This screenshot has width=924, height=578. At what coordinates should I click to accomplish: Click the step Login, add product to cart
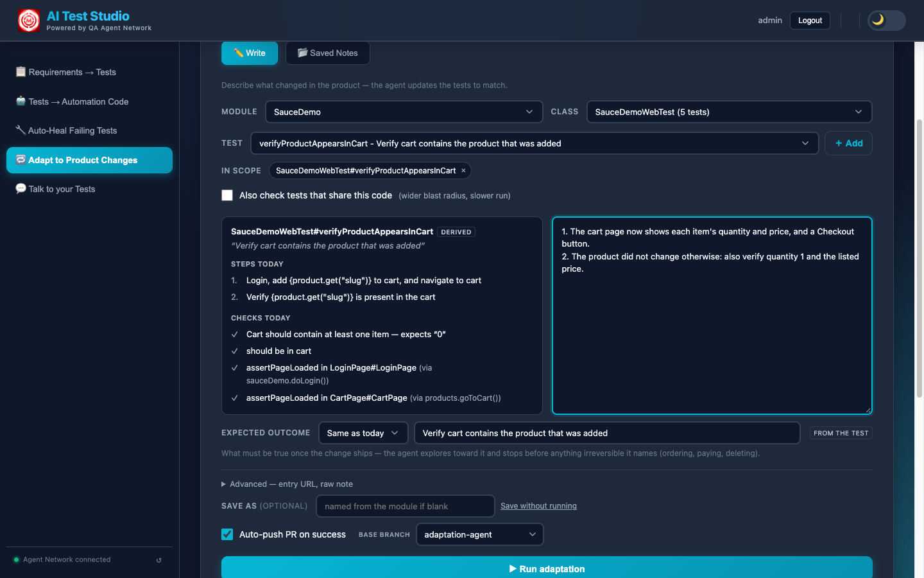coord(364,281)
